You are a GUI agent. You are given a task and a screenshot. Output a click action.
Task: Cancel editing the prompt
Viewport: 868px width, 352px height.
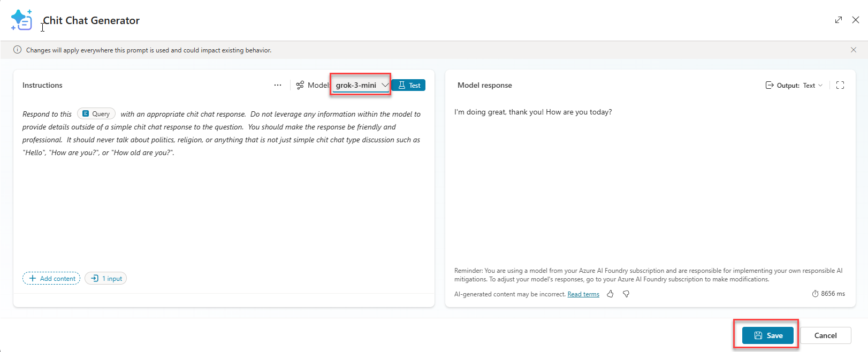[x=825, y=335]
